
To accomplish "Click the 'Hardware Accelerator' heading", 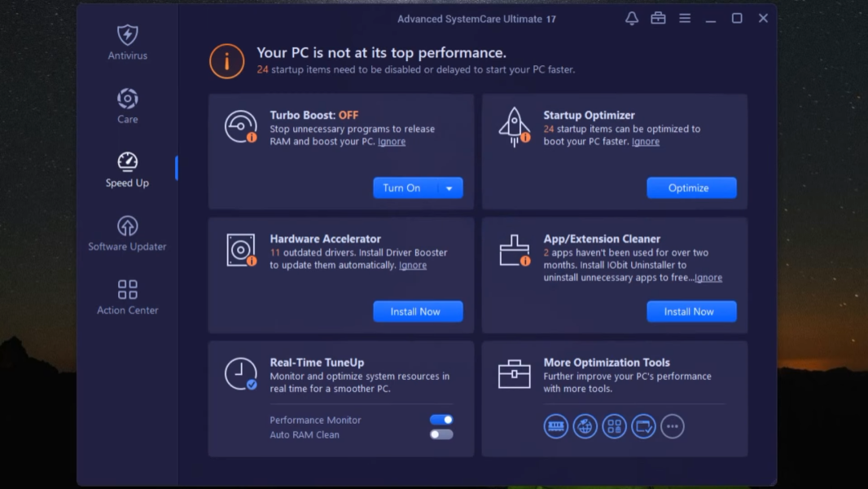I will click(326, 239).
